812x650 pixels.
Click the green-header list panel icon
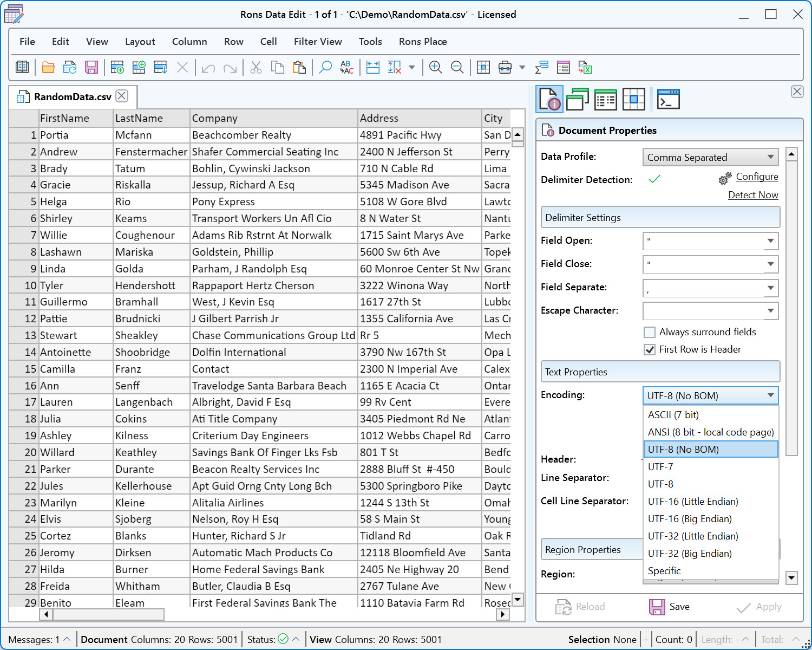tap(606, 99)
